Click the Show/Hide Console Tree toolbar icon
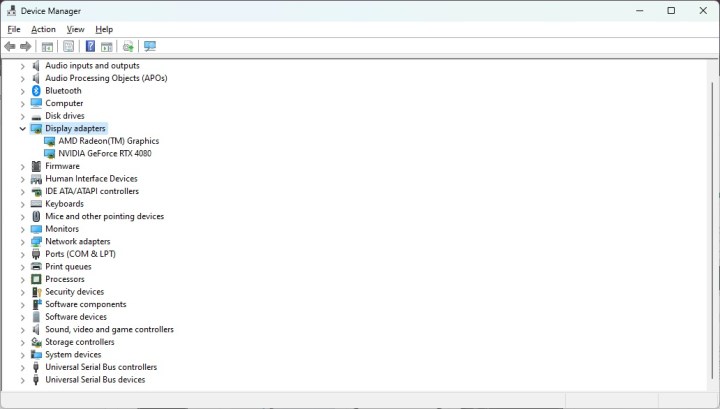This screenshot has width=720, height=409. point(47,46)
